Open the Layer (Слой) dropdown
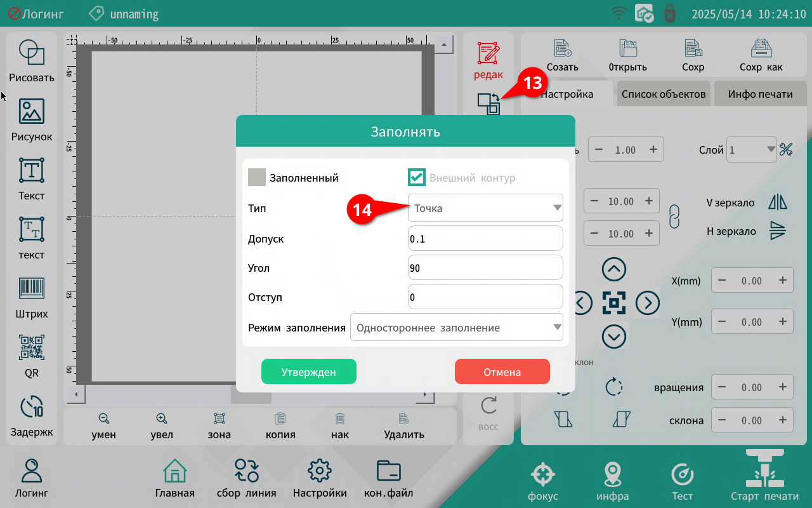 (x=752, y=150)
